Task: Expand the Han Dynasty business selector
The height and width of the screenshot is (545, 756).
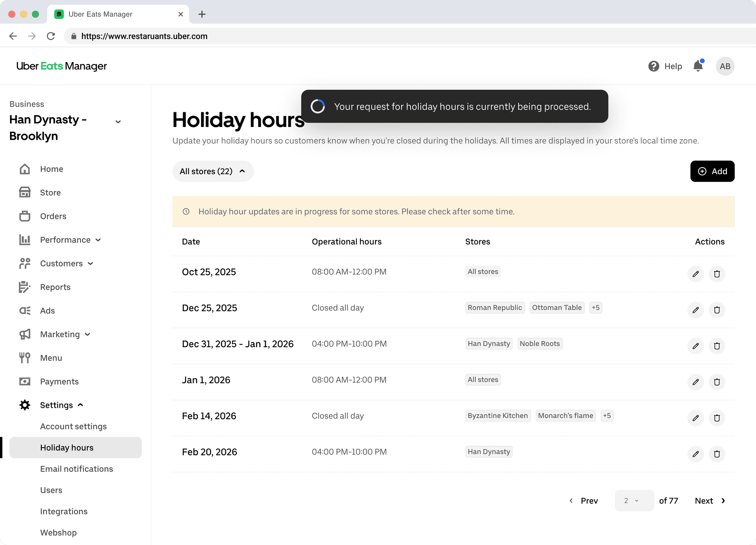Action: [x=118, y=121]
